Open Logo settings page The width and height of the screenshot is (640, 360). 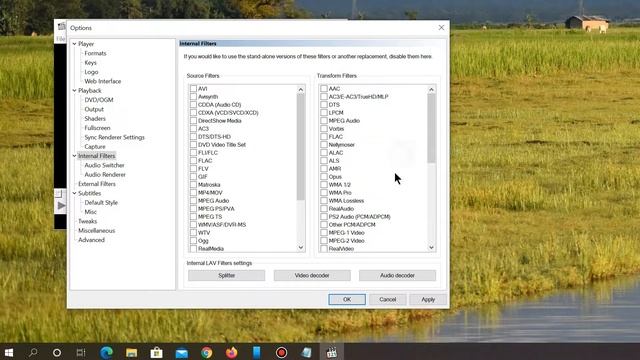click(91, 72)
